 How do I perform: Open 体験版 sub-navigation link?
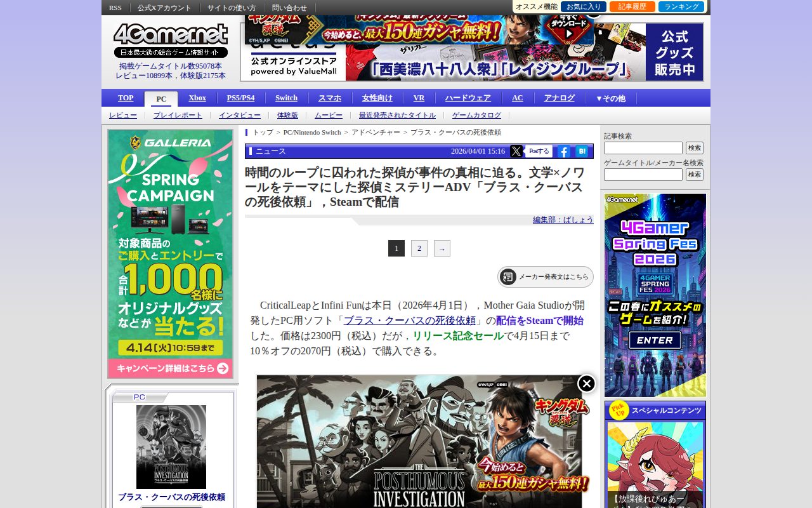[287, 115]
